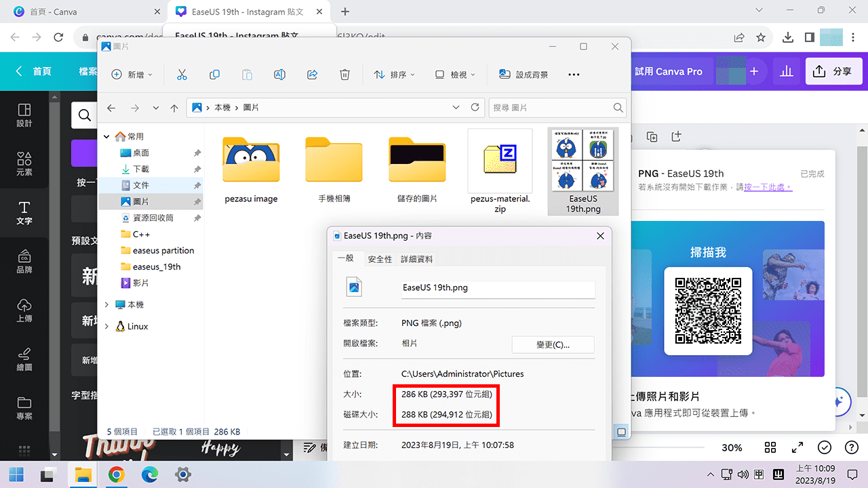Screen dimensions: 868x488
Task: Click the Delete (trash) icon in Explorer
Action: 344,75
